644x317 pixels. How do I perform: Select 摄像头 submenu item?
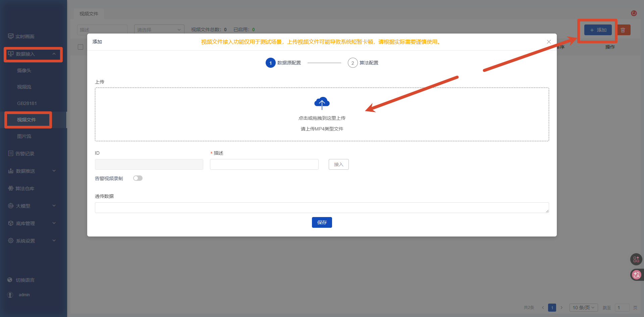[24, 70]
